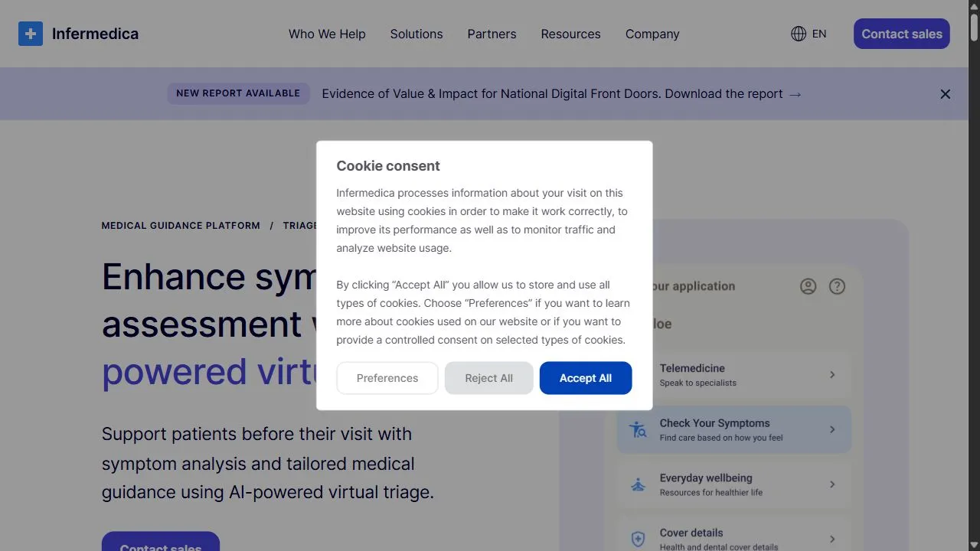980x551 pixels.
Task: Click MEDICAL GUIDANCE PLATFORM breadcrumb
Action: tap(181, 226)
